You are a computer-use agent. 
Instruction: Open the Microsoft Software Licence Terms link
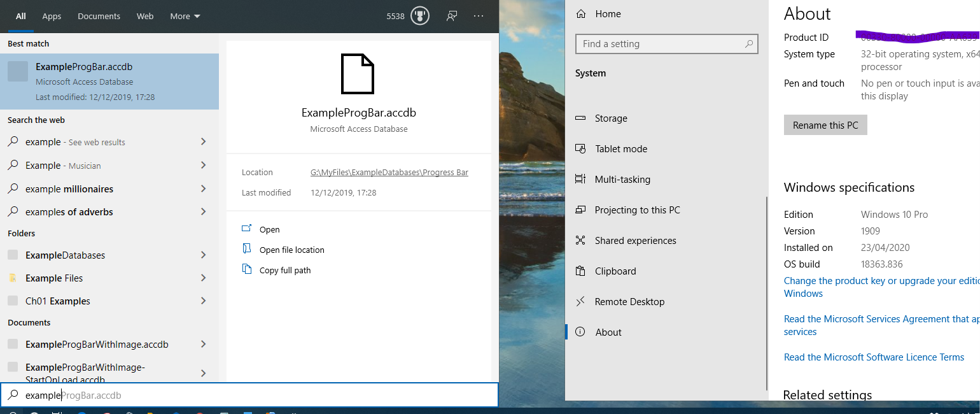coord(874,357)
